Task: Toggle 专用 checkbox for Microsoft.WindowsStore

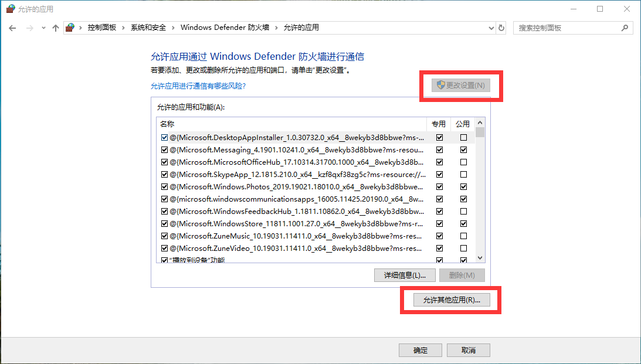Action: click(x=439, y=223)
